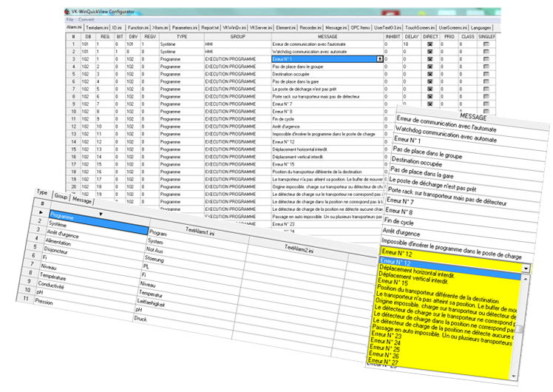Toggle DIRECT checkbox in Pas de place dans le groupe row
The image size is (553, 392).
click(x=430, y=67)
